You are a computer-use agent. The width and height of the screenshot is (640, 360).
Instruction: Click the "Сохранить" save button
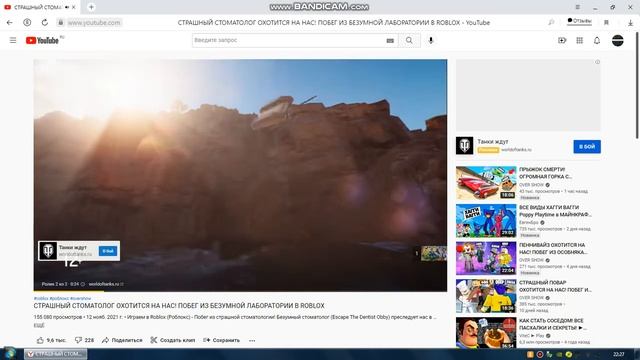tap(221, 340)
